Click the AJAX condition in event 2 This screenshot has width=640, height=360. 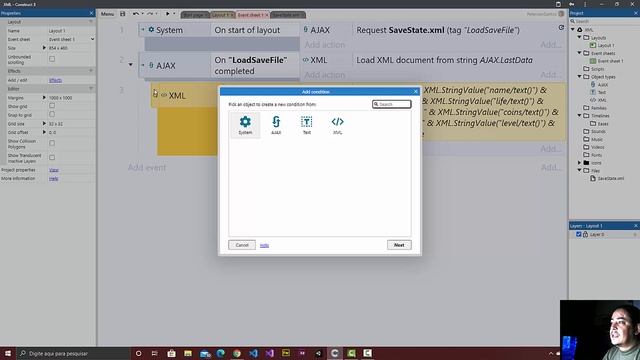point(166,65)
